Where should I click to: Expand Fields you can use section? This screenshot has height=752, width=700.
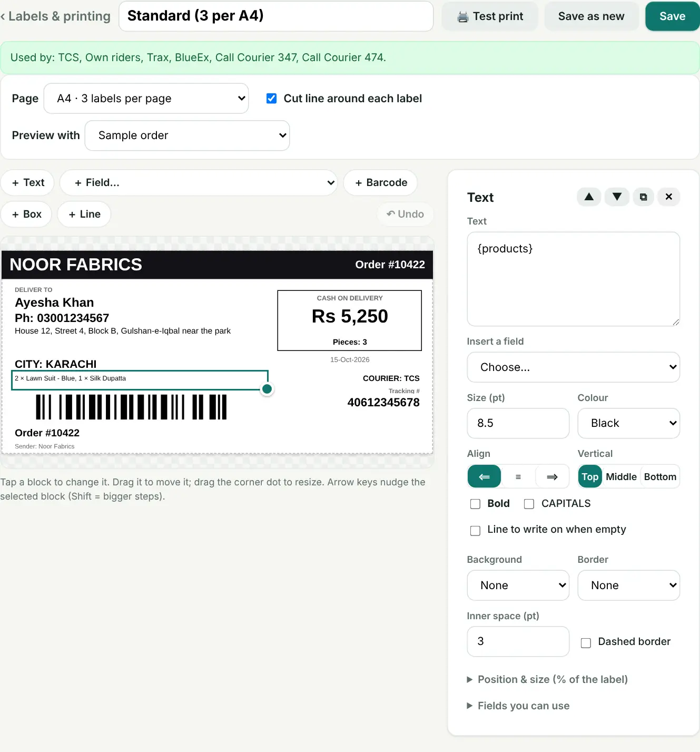point(518,706)
